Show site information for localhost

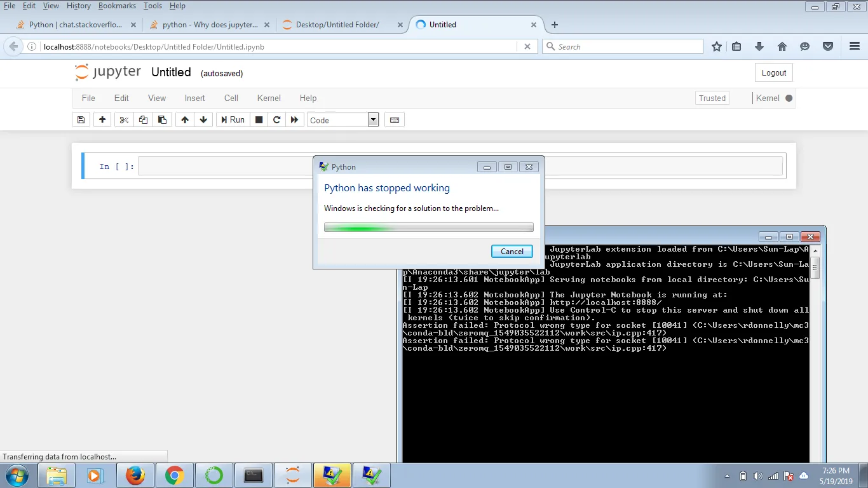[32, 46]
